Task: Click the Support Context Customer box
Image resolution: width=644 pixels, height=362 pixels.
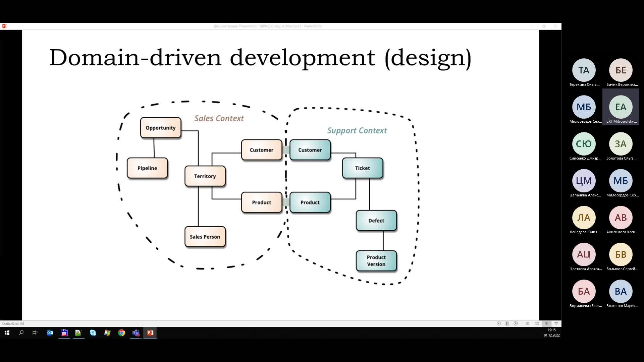Action: click(x=310, y=150)
